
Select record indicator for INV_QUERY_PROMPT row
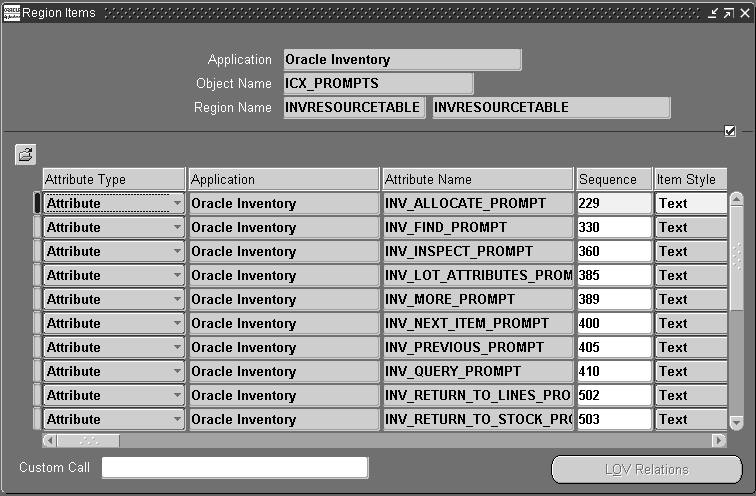37,371
